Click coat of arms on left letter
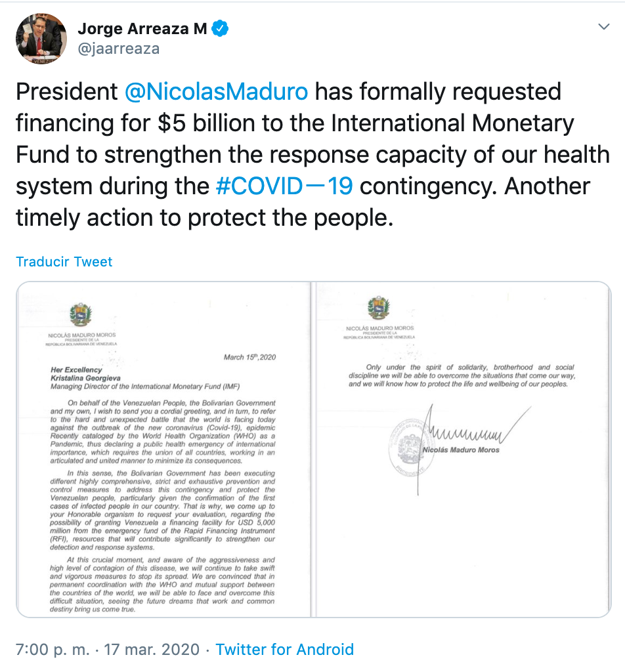The width and height of the screenshot is (625, 672). coord(81,315)
